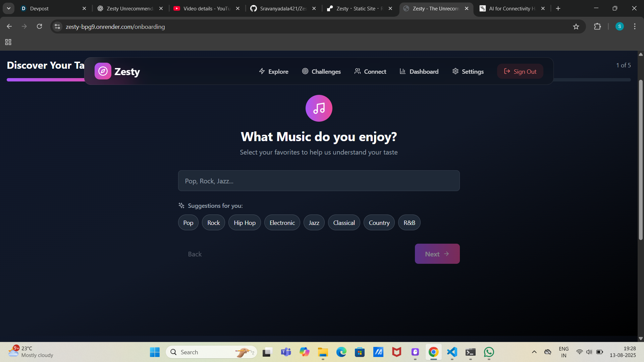The image size is (644, 362).
Task: Toggle the Hip Hop suggestion chip
Action: [245, 223]
